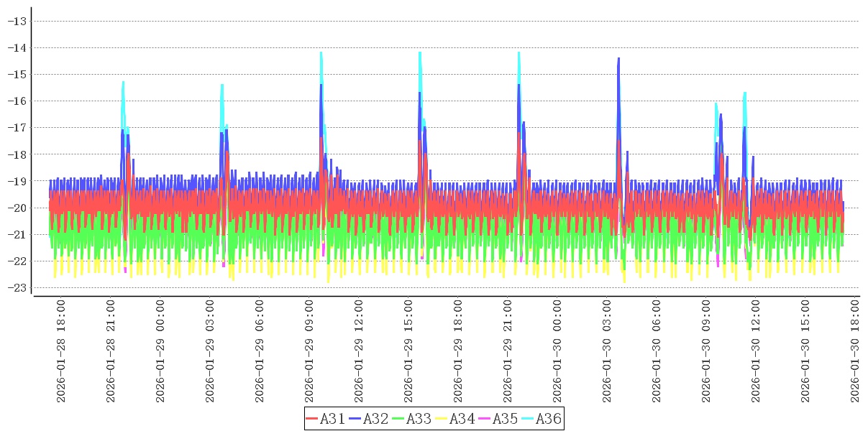Screen dimensions: 868x431
Task: Click the red A31 legend line marker
Action: [x=311, y=419]
